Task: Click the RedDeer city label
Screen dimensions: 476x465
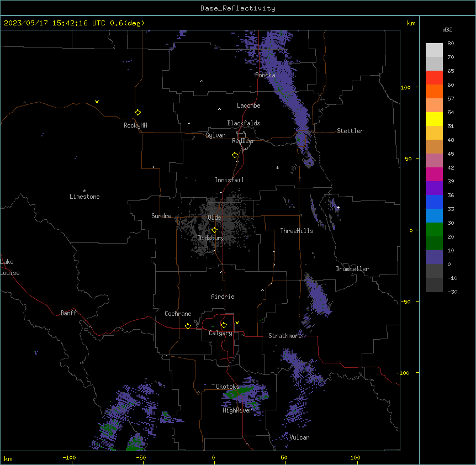Action: 243,141
